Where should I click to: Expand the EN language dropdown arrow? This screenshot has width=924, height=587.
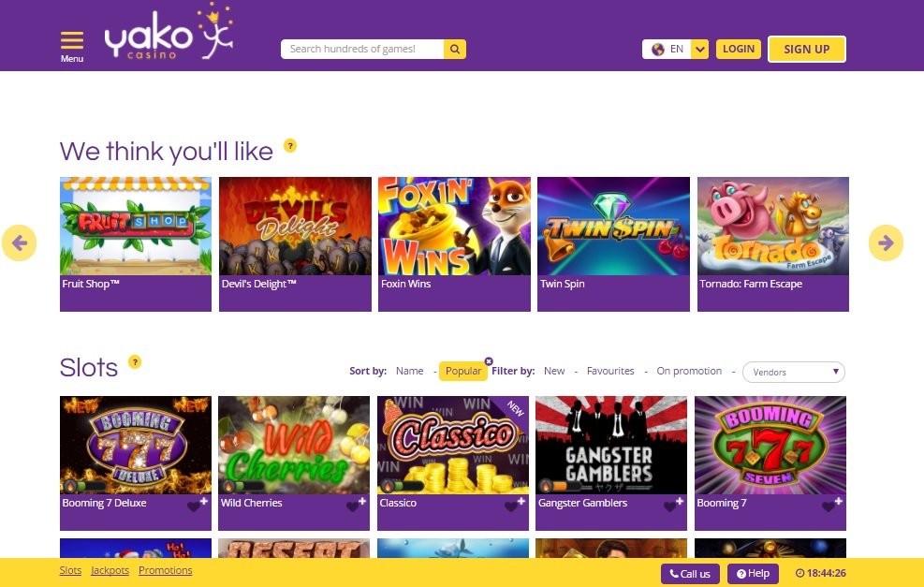699,50
